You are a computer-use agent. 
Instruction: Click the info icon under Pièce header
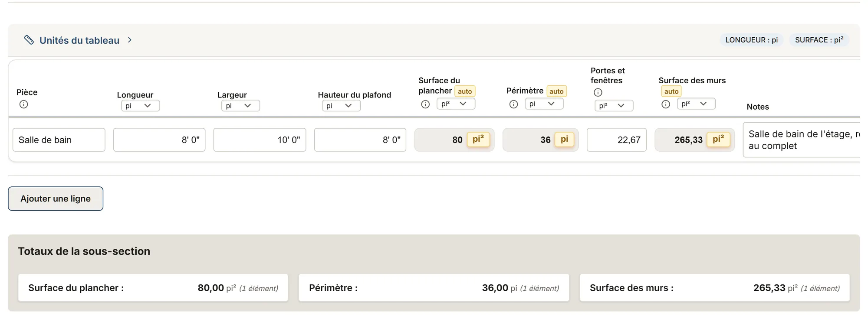coord(24,104)
